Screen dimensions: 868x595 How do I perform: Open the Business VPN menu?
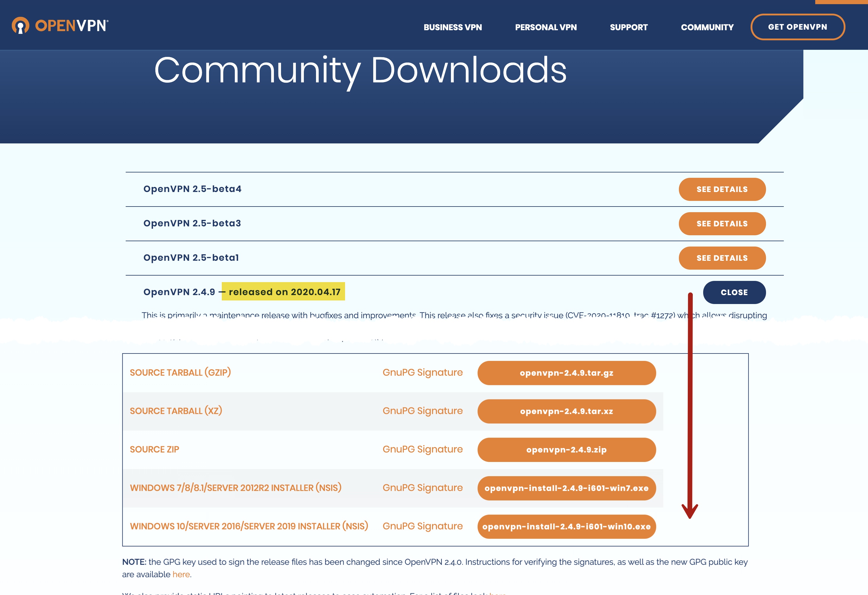pyautogui.click(x=453, y=27)
